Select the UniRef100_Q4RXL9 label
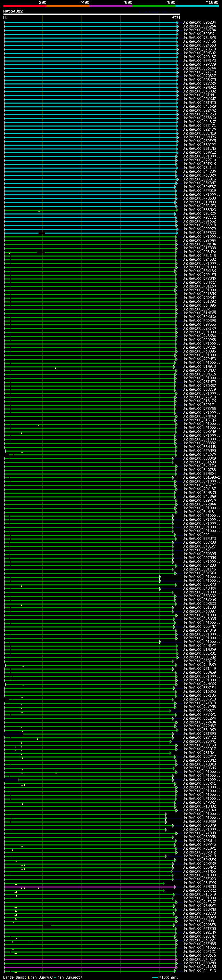Image resolution: width=222 pixels, height=980 pixels. tap(199, 856)
